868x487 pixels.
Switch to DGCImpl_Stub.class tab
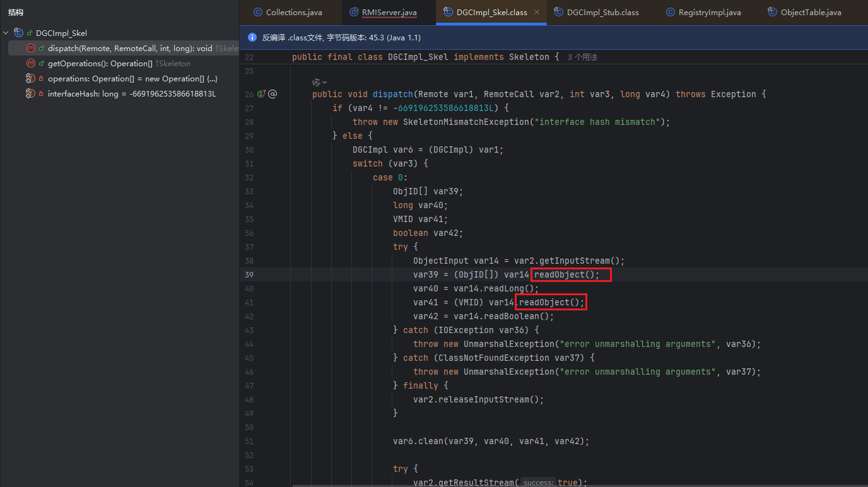click(x=602, y=13)
